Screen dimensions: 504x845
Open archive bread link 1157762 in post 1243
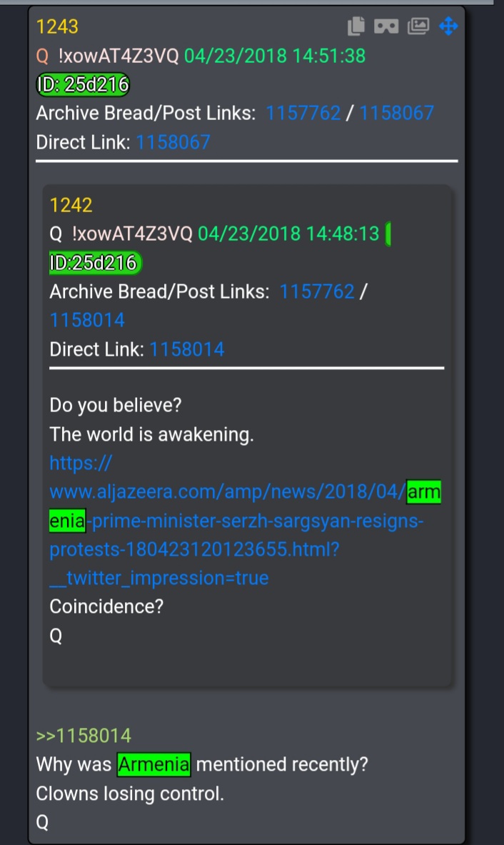pos(303,113)
